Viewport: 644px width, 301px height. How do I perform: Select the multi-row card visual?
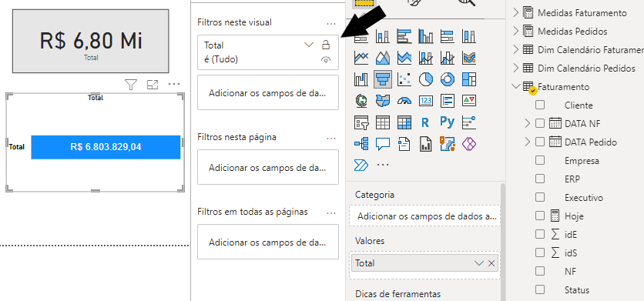pos(447,100)
